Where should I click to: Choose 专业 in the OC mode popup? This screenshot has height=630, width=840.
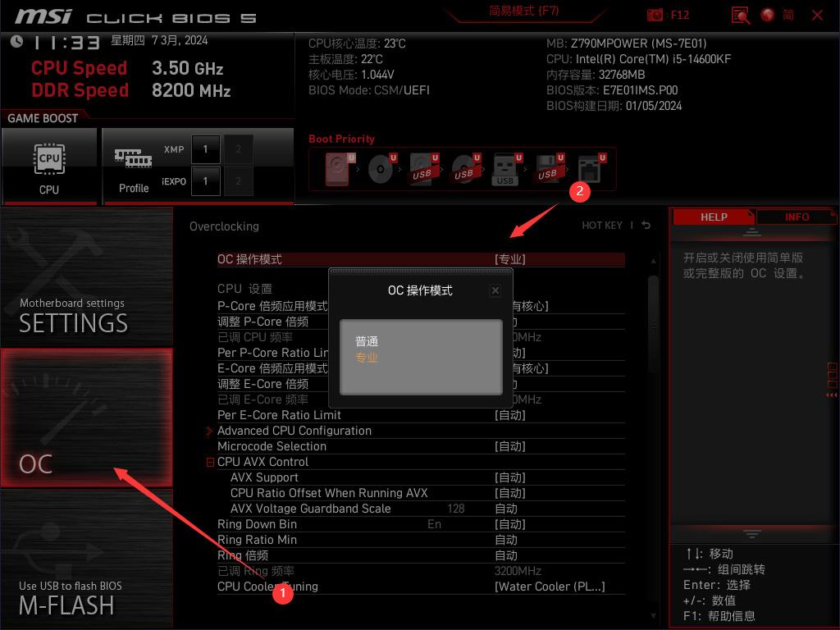click(367, 358)
